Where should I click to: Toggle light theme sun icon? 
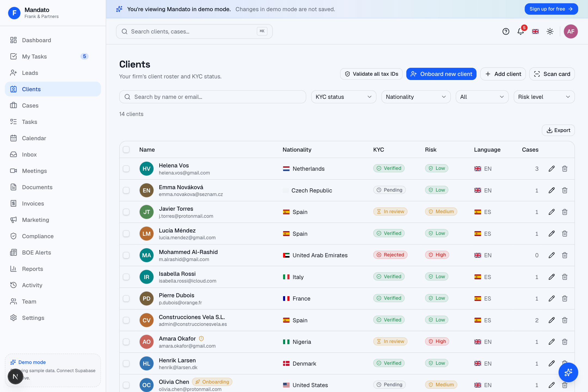point(550,32)
